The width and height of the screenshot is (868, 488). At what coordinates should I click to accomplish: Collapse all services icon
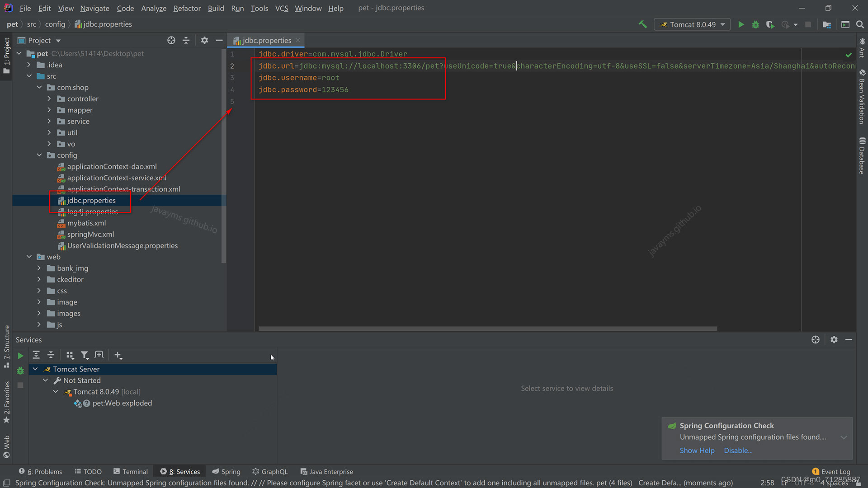pyautogui.click(x=51, y=355)
